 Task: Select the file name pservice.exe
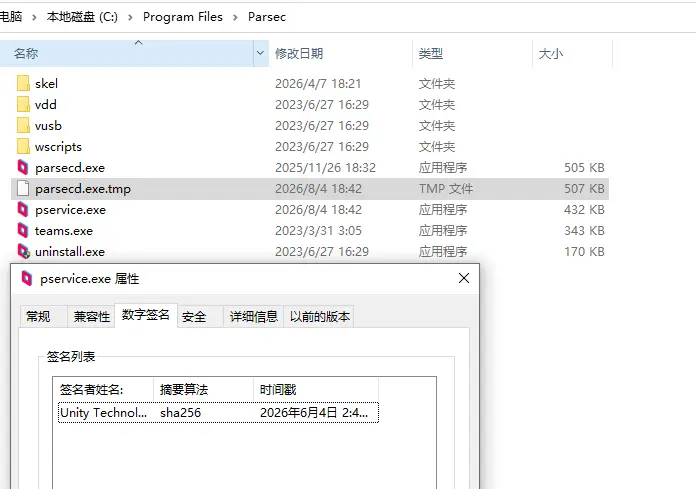(x=71, y=210)
